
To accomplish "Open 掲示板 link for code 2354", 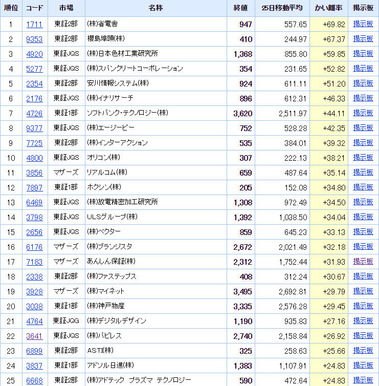I will pyautogui.click(x=363, y=83).
